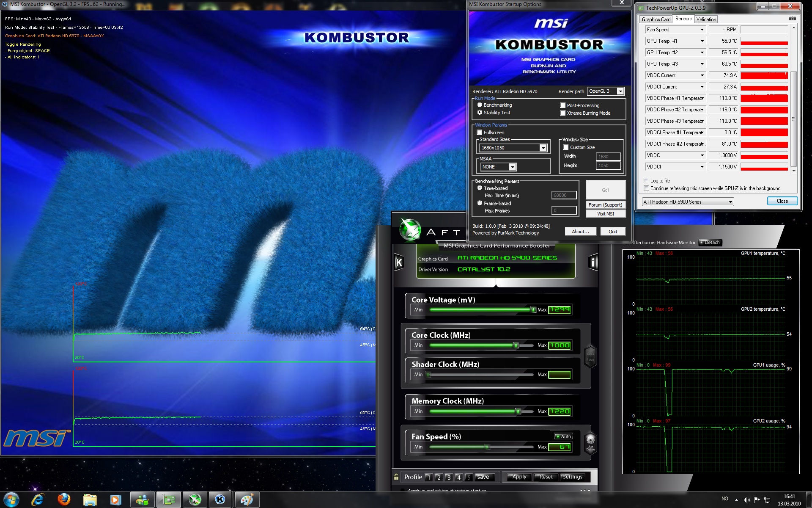Show hidden tray icons arrow
The image size is (812, 508).
(736, 500)
